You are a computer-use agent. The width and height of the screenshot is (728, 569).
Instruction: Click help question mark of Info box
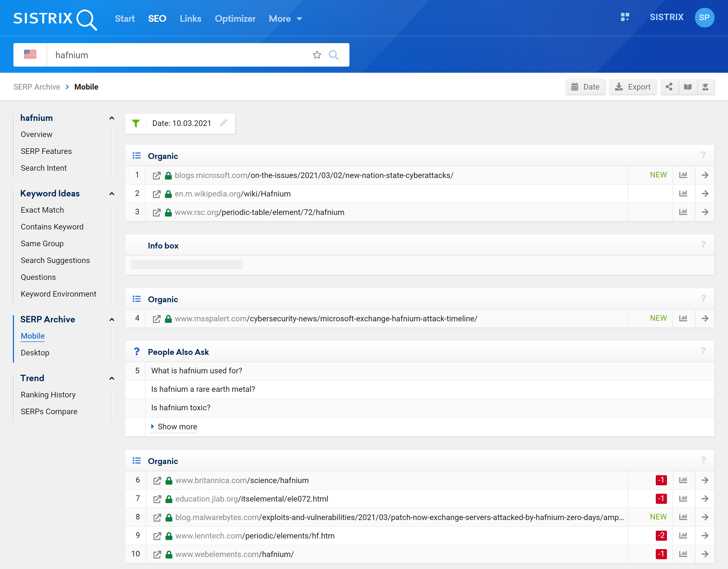tap(703, 245)
